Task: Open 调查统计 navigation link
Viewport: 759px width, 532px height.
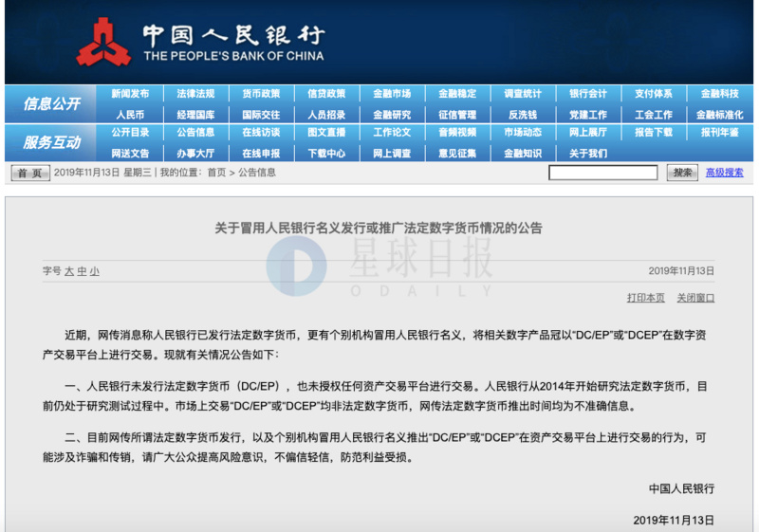Action: 523,93
